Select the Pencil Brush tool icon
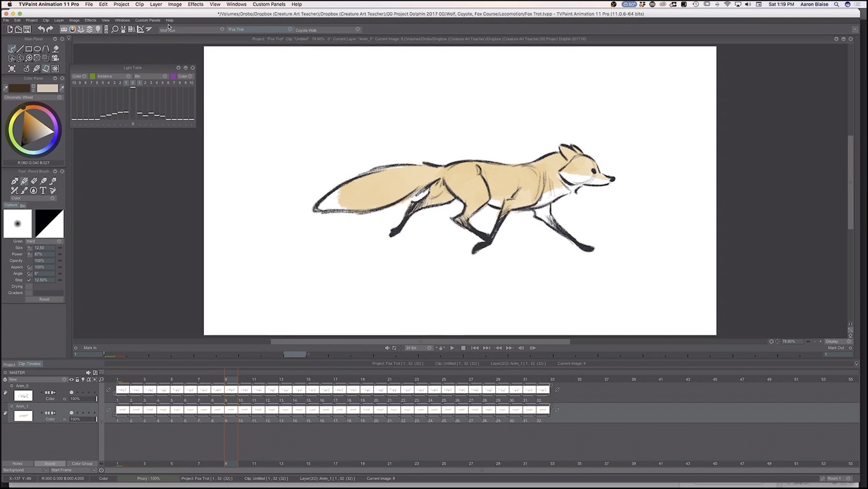The height and width of the screenshot is (489, 868). coord(24,181)
